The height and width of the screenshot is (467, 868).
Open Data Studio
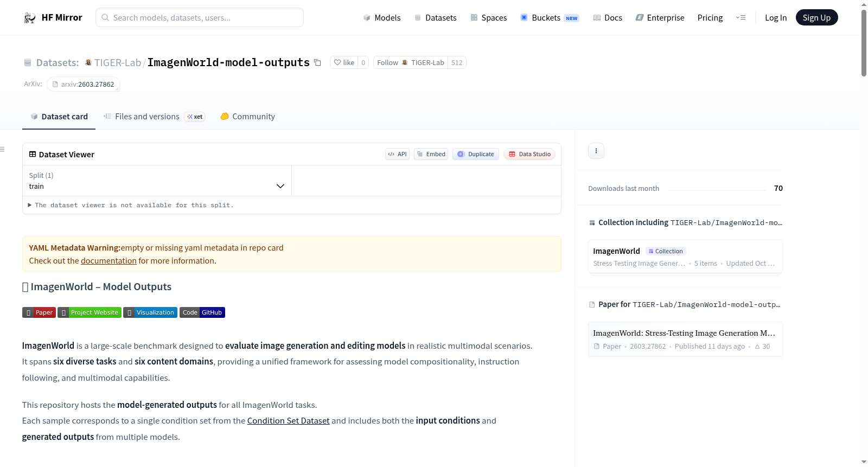[529, 154]
